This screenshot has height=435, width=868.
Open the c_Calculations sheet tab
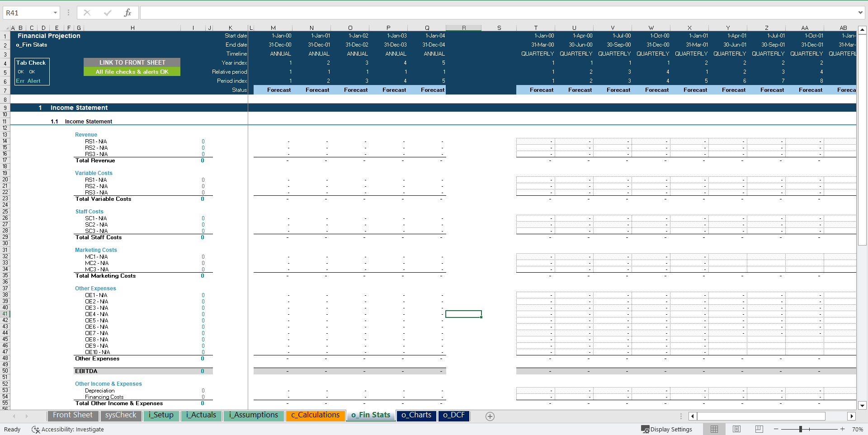click(x=315, y=415)
